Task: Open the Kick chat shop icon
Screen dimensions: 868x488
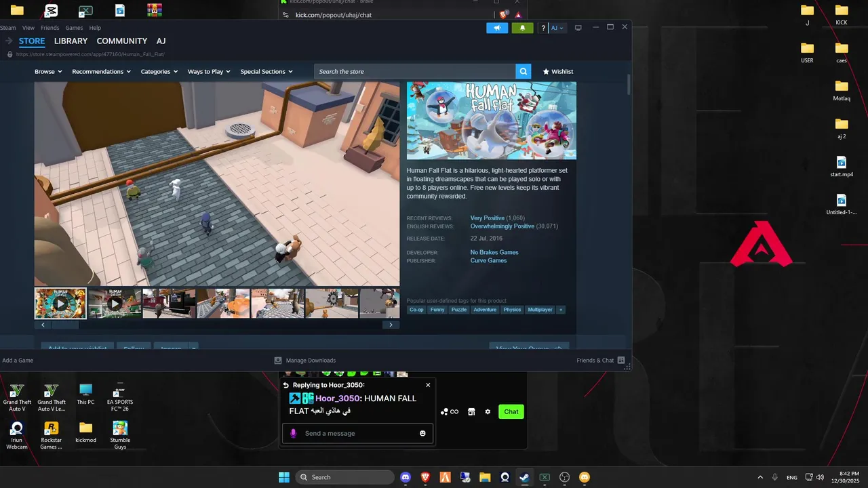Action: pyautogui.click(x=471, y=411)
